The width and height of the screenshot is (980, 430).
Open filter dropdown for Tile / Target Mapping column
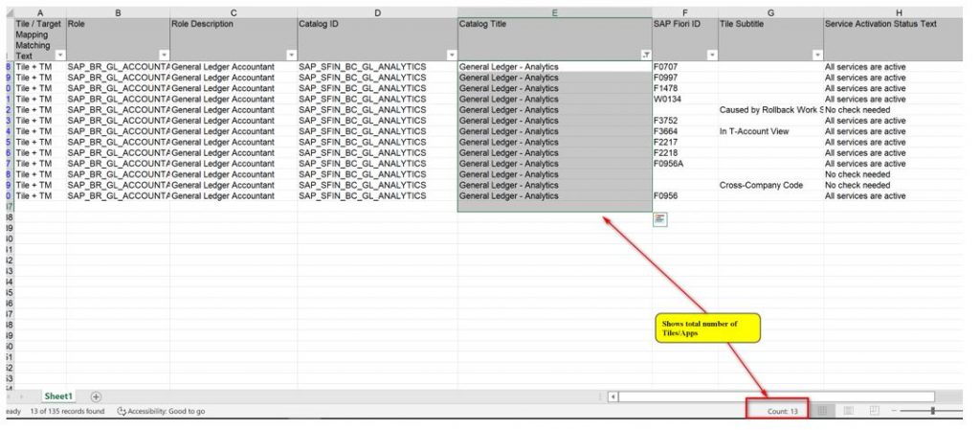click(60, 55)
